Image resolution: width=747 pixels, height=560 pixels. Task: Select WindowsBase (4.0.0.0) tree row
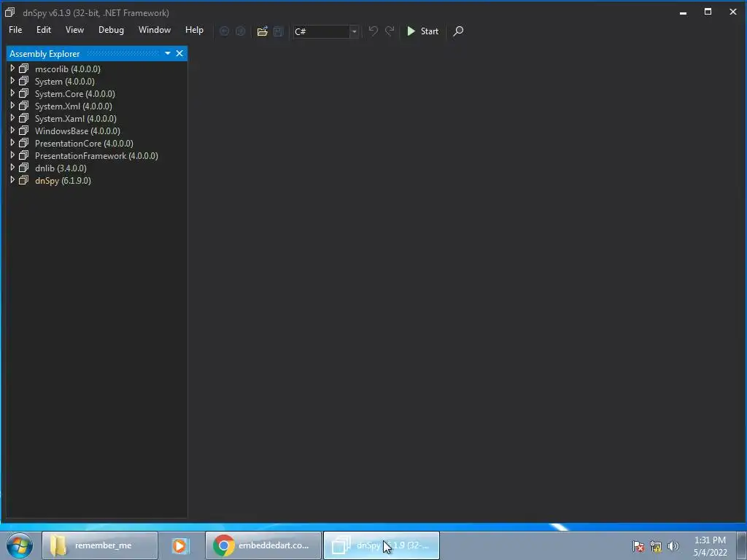click(x=77, y=131)
